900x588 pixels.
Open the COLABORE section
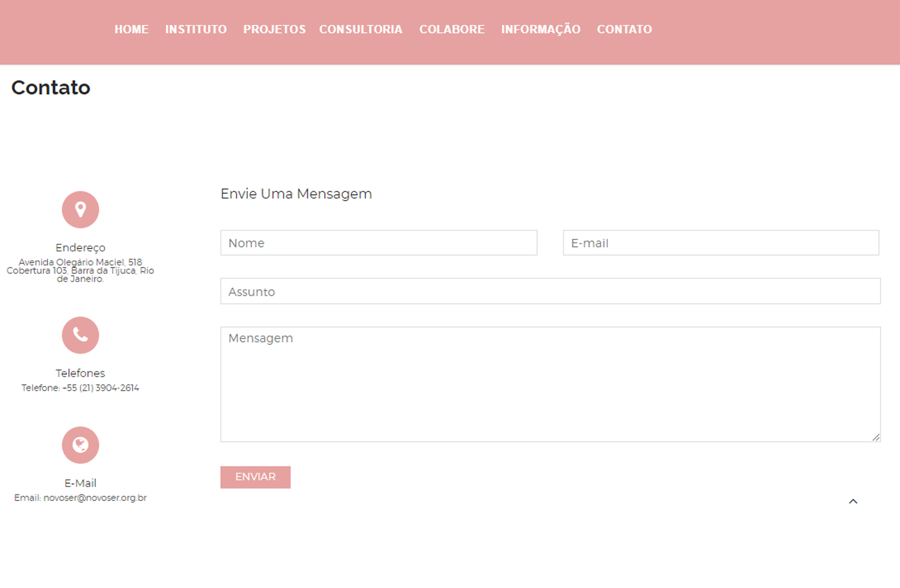tap(452, 29)
